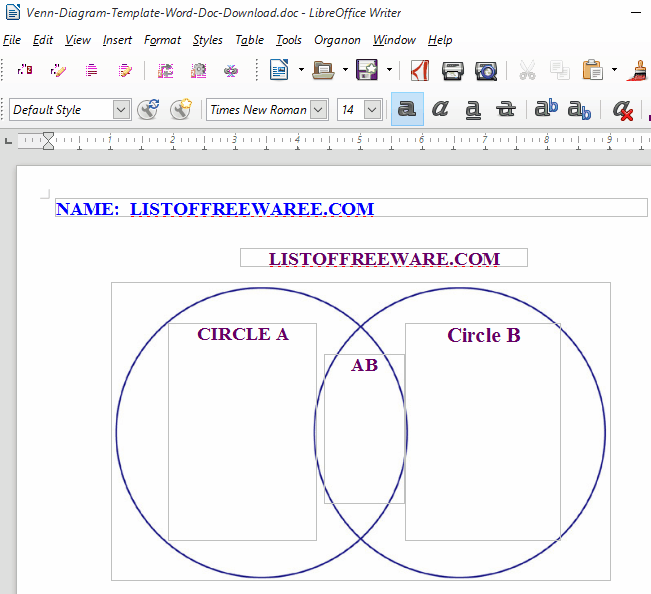Click the tab stop type selector on ruler
The width and height of the screenshot is (651, 594).
coord(8,141)
